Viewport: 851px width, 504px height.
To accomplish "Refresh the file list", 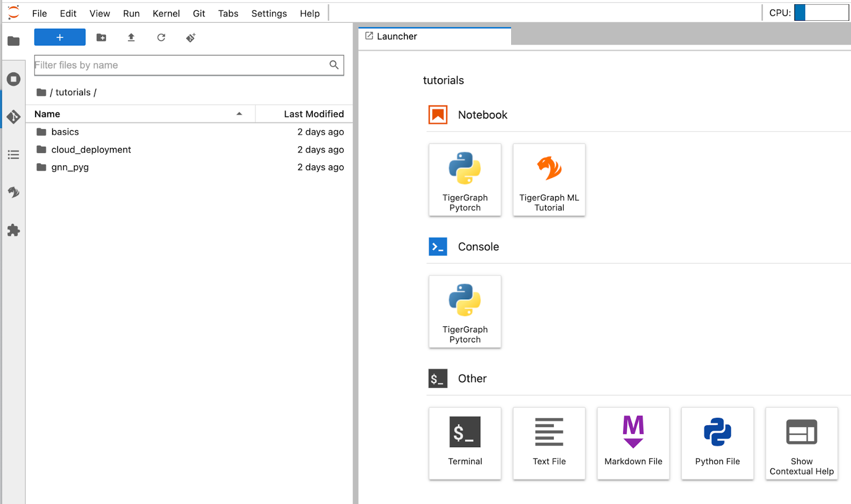I will (x=161, y=37).
